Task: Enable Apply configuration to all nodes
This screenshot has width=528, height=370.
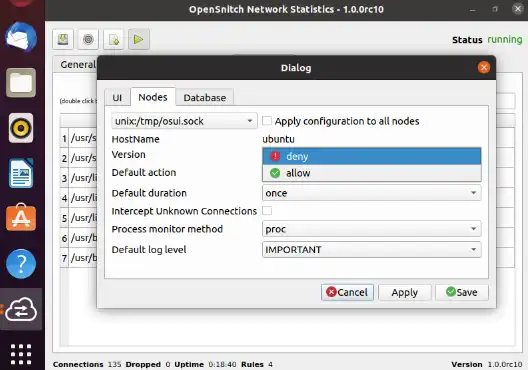Action: [x=267, y=121]
